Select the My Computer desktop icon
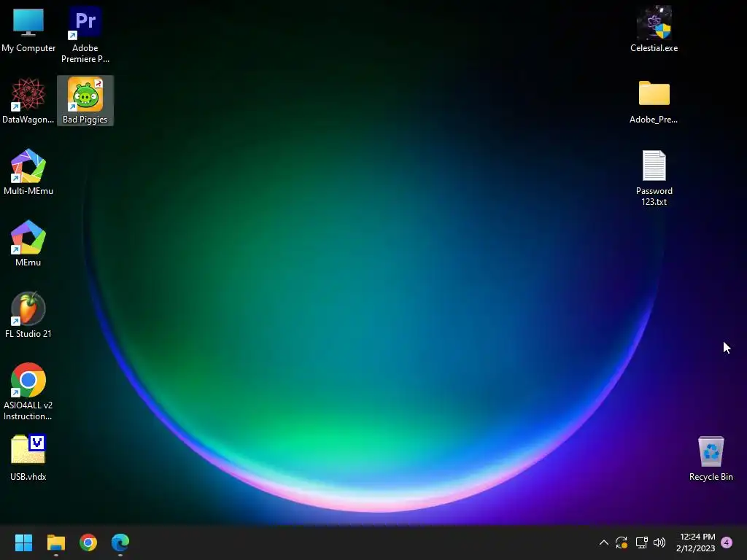 [28, 29]
